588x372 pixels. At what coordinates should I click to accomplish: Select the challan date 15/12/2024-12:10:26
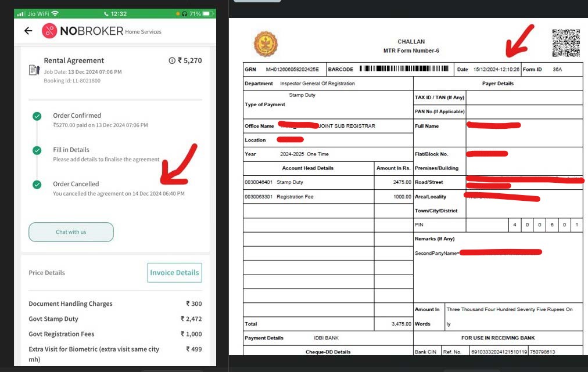pos(496,69)
